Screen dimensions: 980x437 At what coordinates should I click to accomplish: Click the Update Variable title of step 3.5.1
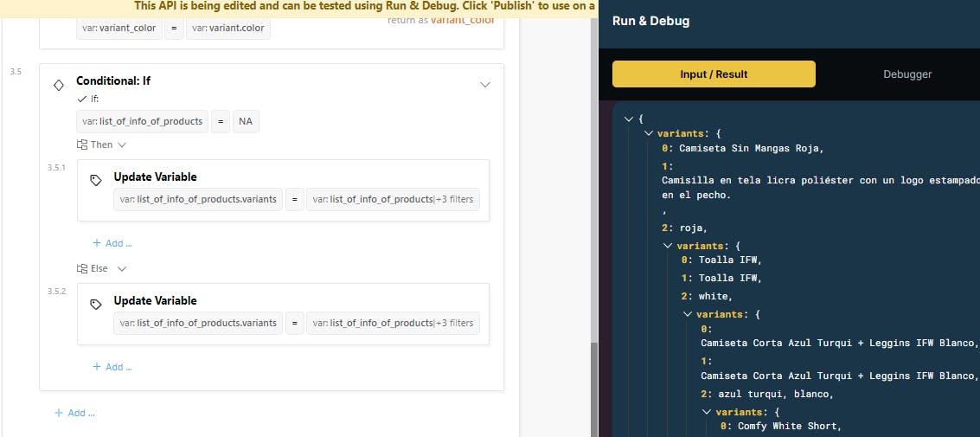(155, 177)
